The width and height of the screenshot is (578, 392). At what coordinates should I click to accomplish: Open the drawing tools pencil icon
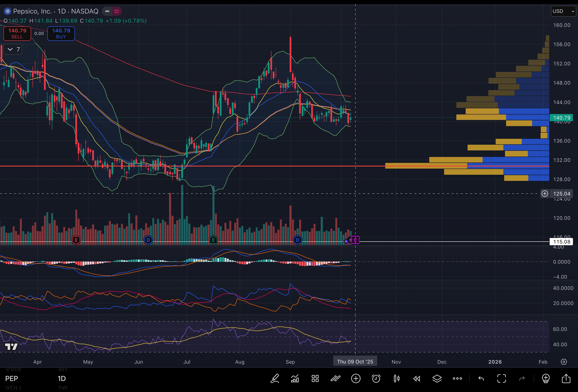point(275,379)
